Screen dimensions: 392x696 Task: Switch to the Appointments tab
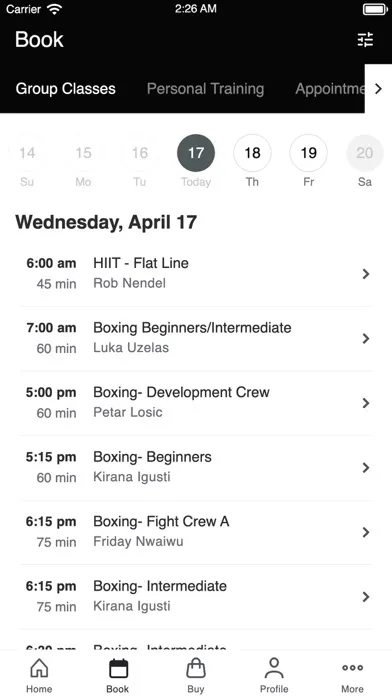[x=330, y=89]
